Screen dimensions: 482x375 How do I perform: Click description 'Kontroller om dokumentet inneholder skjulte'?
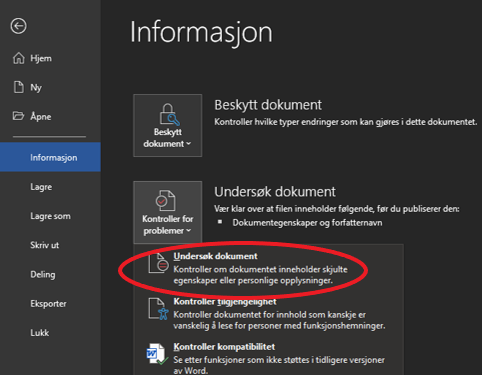[260, 269]
